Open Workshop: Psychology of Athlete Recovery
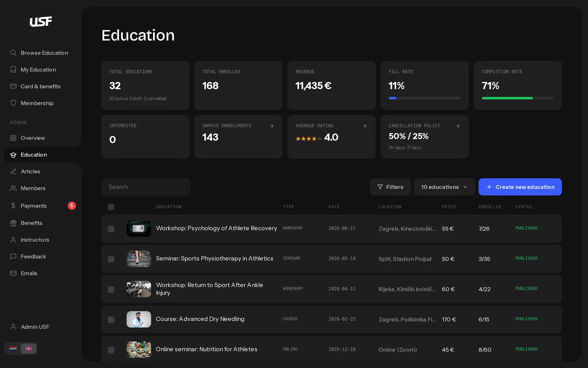The height and width of the screenshot is (368, 588). tap(216, 228)
